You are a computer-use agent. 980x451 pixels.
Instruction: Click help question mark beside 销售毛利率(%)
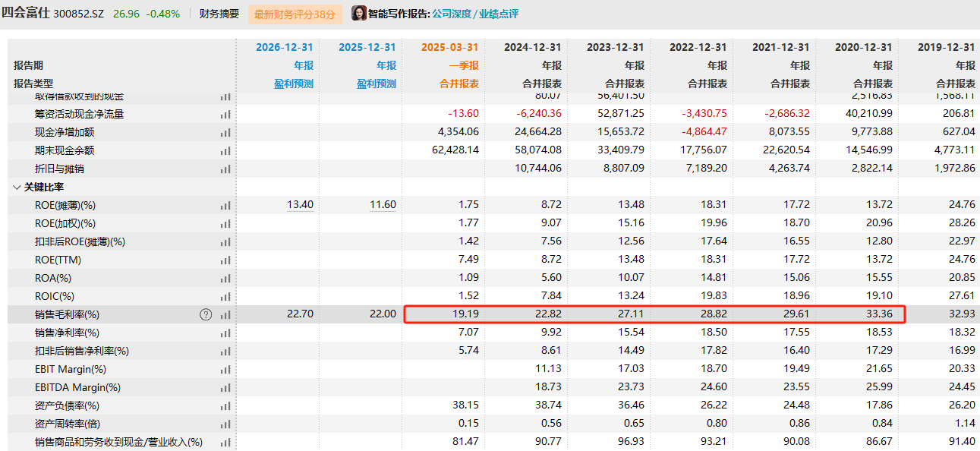(x=206, y=314)
